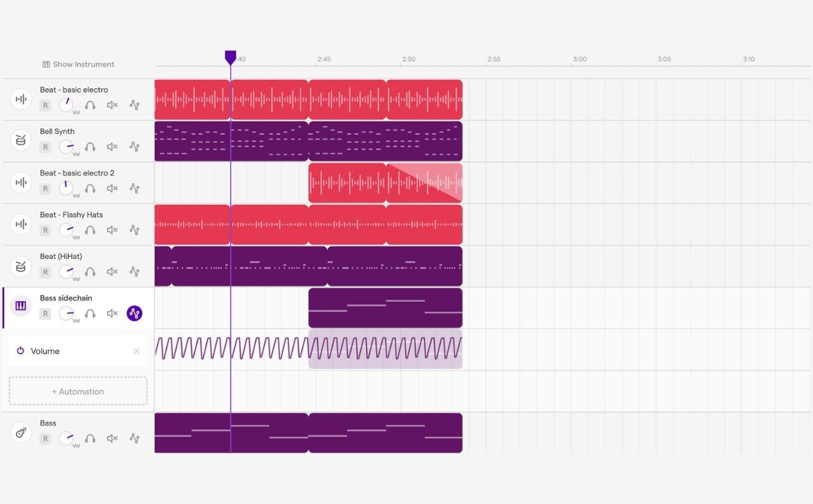The width and height of the screenshot is (813, 504).
Task: Jump to 3:00 on the timeline ruler
Action: [580, 59]
